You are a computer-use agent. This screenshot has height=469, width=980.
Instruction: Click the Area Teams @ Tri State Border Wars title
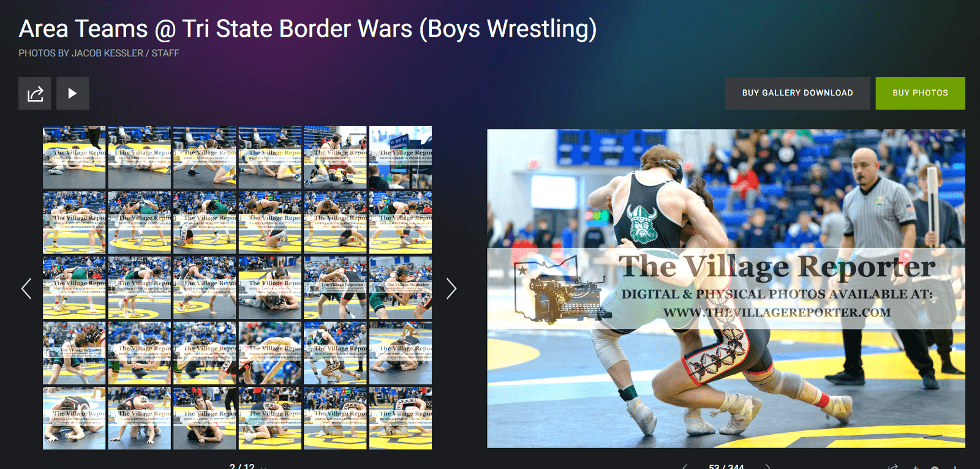pos(307,29)
